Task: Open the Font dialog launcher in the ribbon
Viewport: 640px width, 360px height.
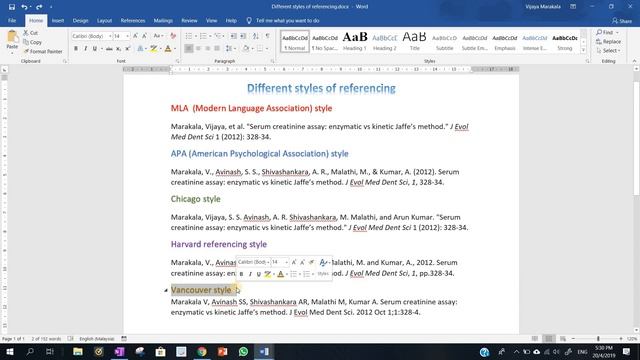Action: [x=178, y=61]
